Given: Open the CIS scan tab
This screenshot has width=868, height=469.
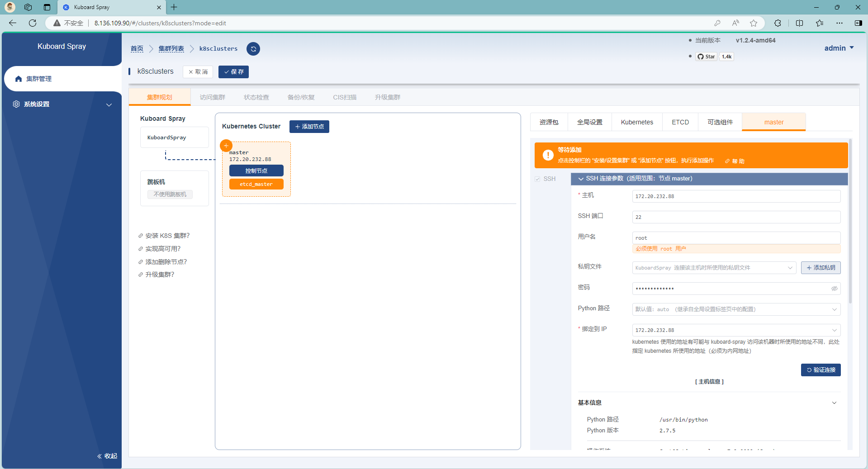Looking at the screenshot, I should pyautogui.click(x=345, y=97).
